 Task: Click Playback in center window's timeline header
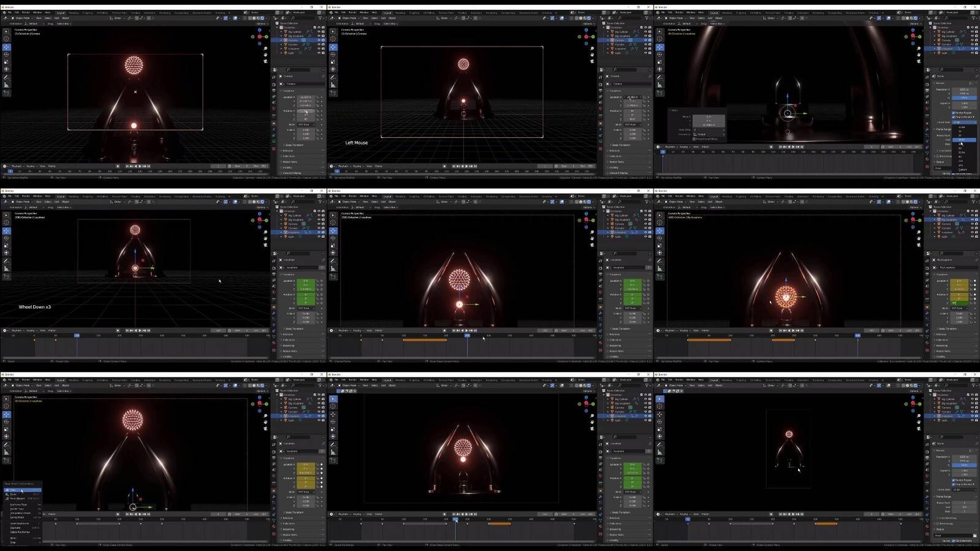pyautogui.click(x=344, y=330)
